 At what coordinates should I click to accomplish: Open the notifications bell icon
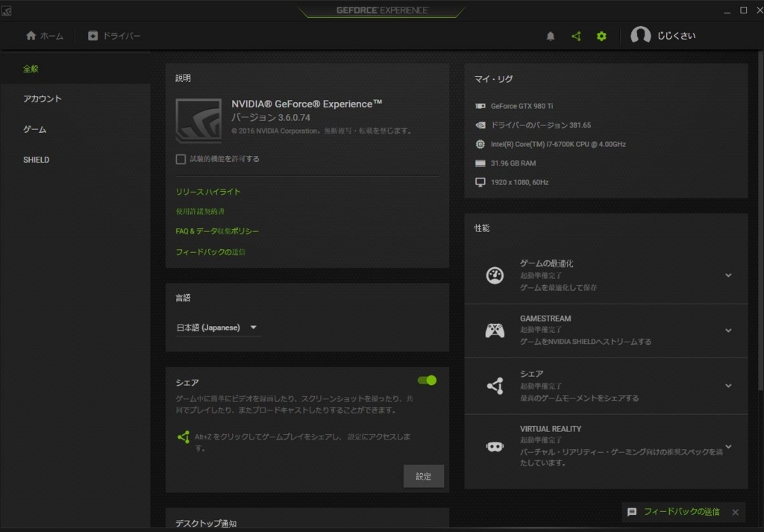(550, 36)
